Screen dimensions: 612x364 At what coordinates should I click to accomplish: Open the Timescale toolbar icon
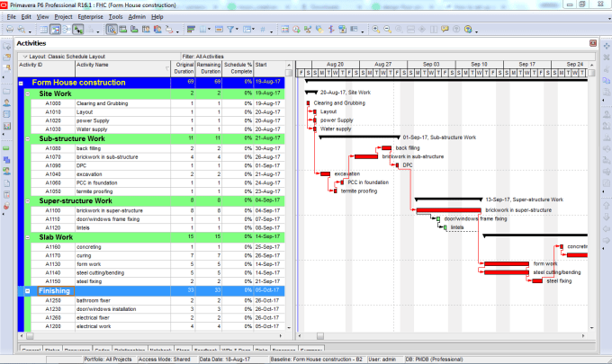[x=219, y=30]
